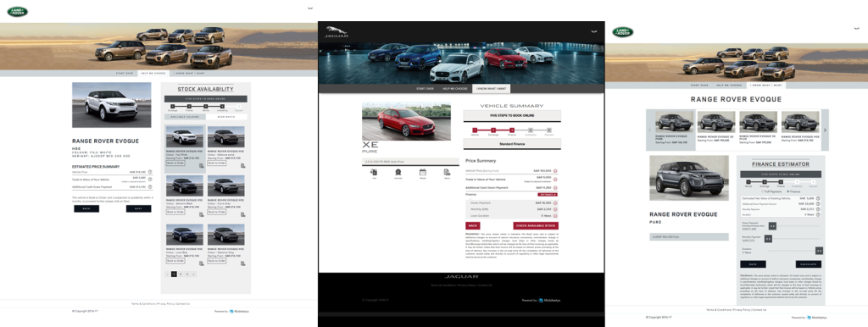Click the Specs document icon under the Jaguar XE
The image size is (868, 327).
[x=447, y=172]
